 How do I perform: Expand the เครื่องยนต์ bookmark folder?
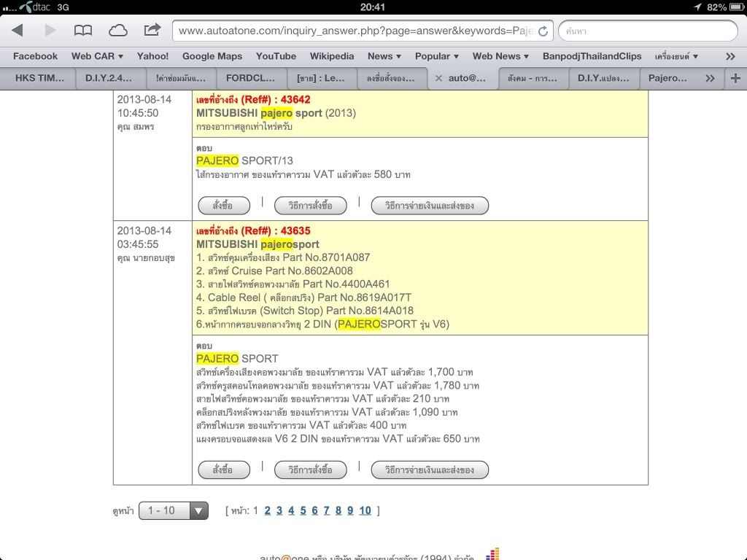(x=676, y=56)
